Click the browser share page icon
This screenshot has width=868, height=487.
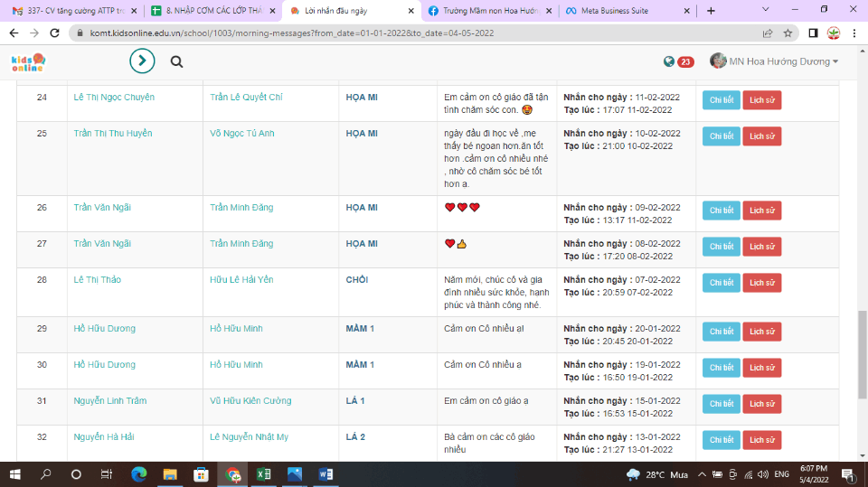point(768,33)
